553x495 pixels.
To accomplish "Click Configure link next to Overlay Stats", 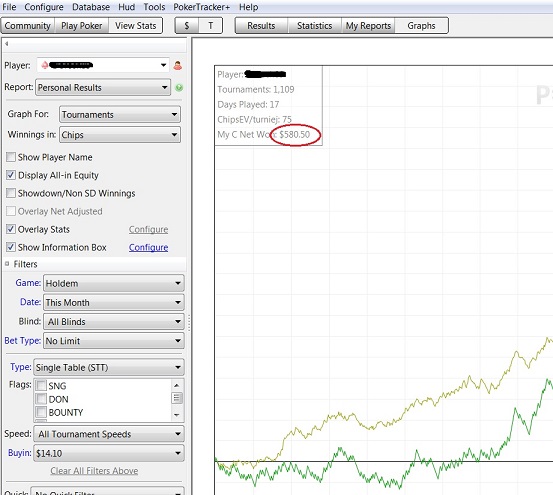I will [x=148, y=229].
